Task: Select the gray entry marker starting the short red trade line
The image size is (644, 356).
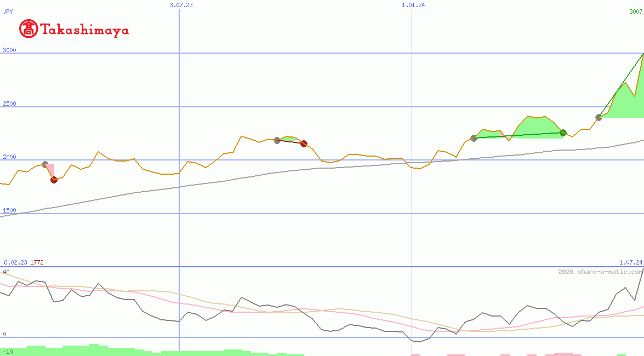Action: 277,140
